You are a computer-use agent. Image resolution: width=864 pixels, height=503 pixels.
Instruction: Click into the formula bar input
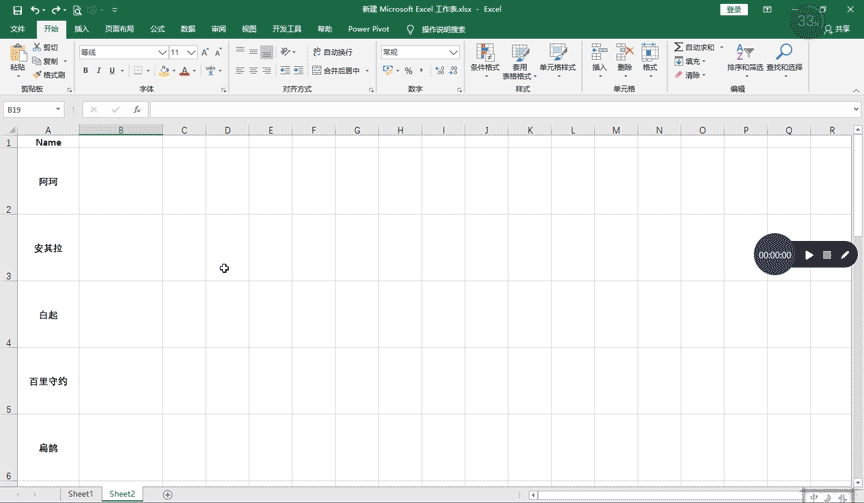click(501, 110)
